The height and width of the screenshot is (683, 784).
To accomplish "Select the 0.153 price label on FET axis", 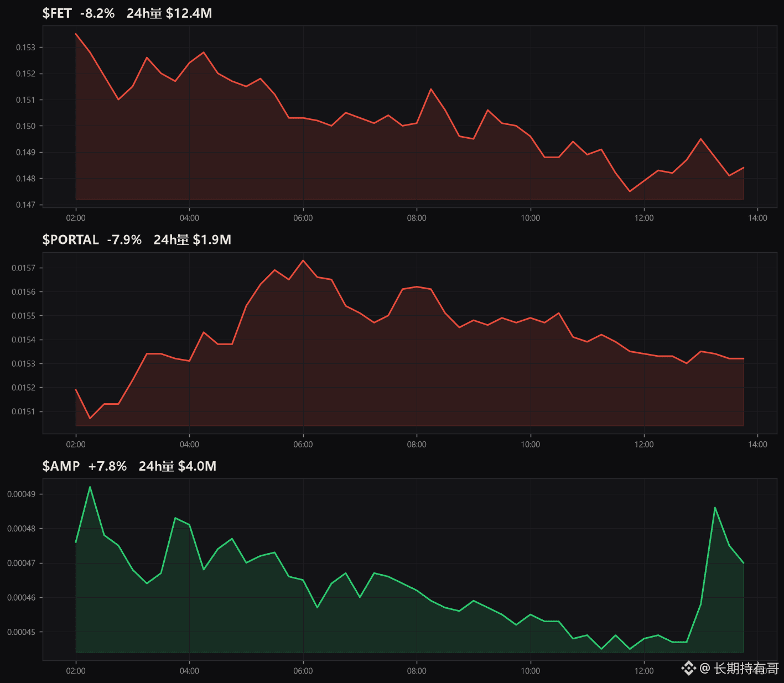I will (25, 48).
